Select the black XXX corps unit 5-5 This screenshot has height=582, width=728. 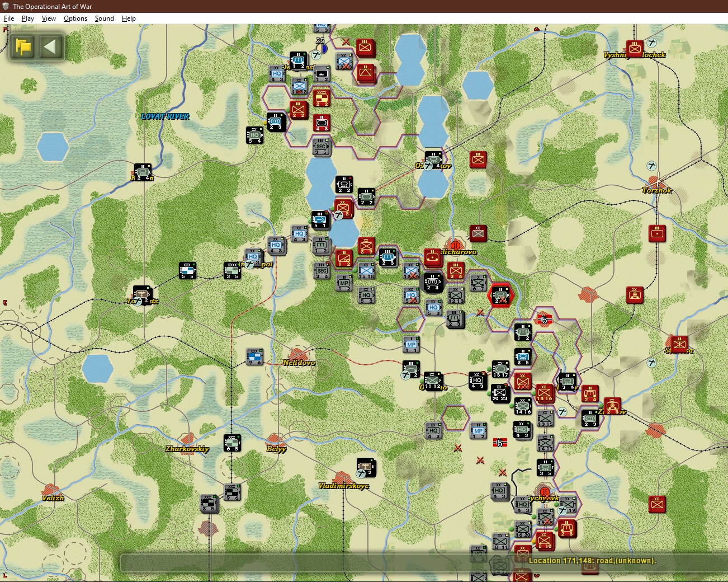point(187,271)
